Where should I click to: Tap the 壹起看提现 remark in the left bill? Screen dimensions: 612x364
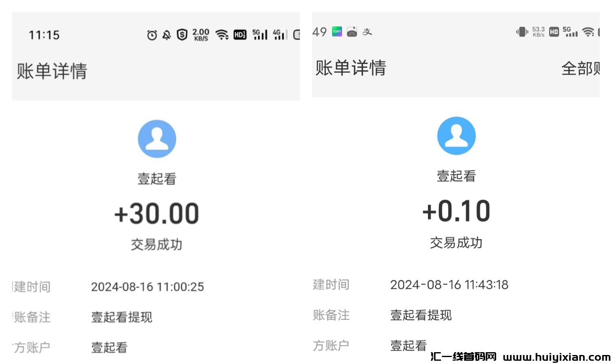tap(122, 317)
